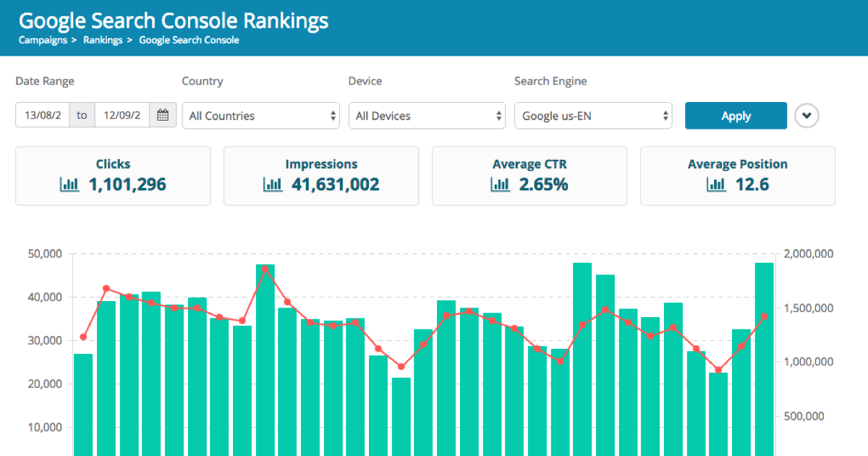Click the first green bar in the chart
Image resolution: width=868 pixels, height=456 pixels.
[83, 404]
